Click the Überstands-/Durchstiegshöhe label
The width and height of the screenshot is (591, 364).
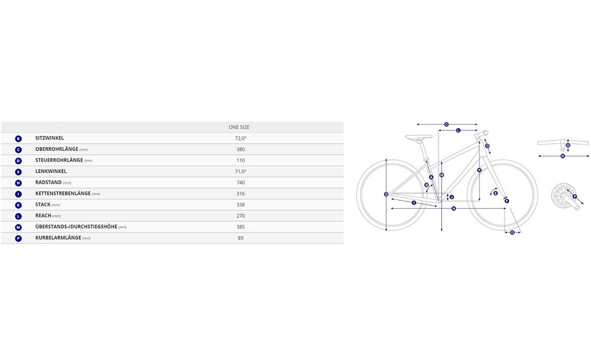pos(76,227)
